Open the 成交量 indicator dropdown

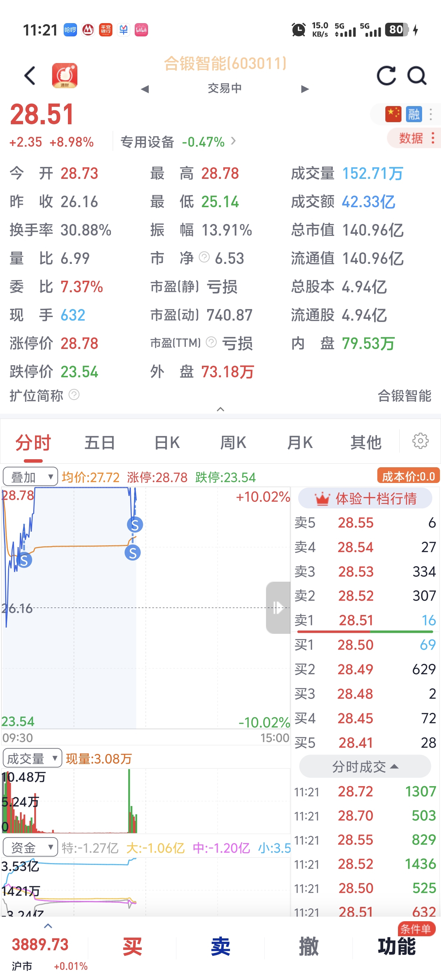tap(32, 758)
